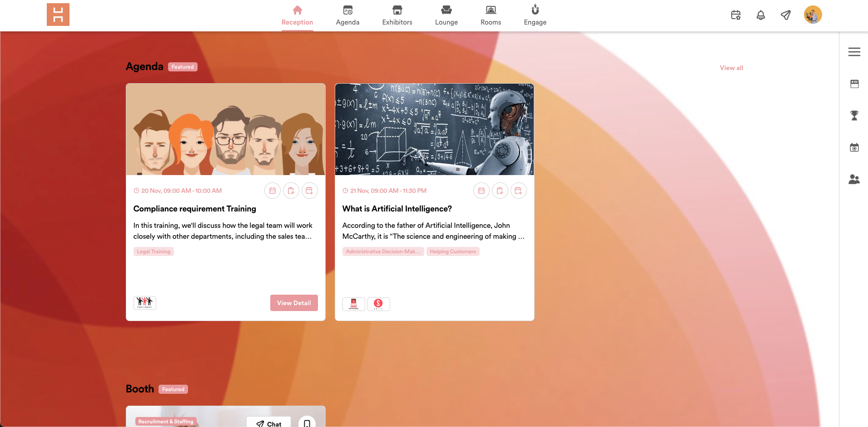The image size is (868, 427).
Task: Switch to the Agenda tab
Action: [347, 16]
